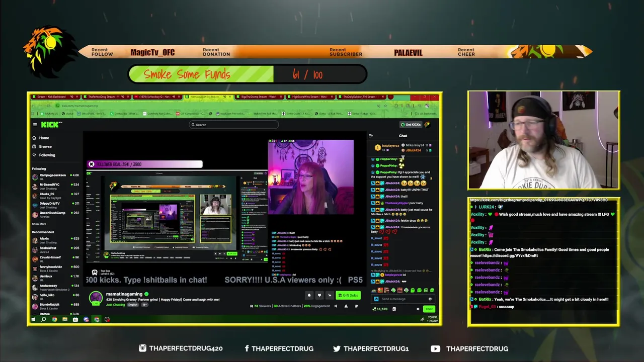The height and width of the screenshot is (362, 644).
Task: Switch to HighScoreWins Stream browser tab
Action: point(309,97)
